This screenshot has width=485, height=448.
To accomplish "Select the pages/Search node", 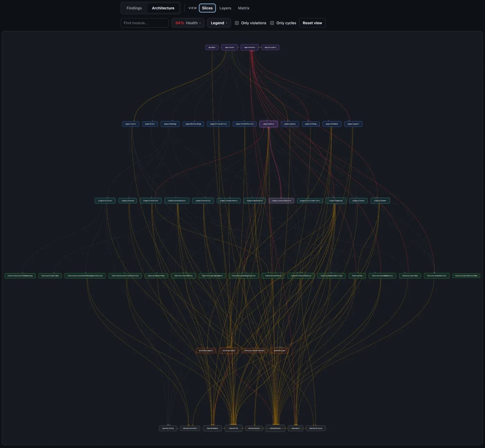I will pyautogui.click(x=268, y=124).
